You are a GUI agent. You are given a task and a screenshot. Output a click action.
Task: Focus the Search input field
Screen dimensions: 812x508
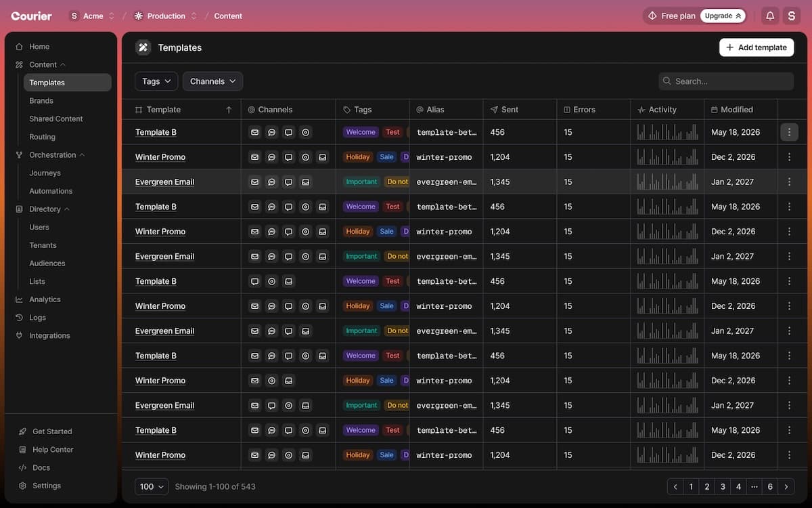coord(726,81)
